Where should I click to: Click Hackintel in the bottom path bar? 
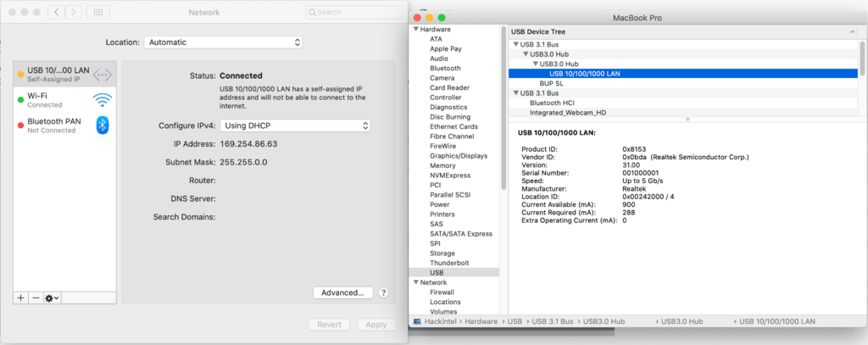[x=442, y=321]
